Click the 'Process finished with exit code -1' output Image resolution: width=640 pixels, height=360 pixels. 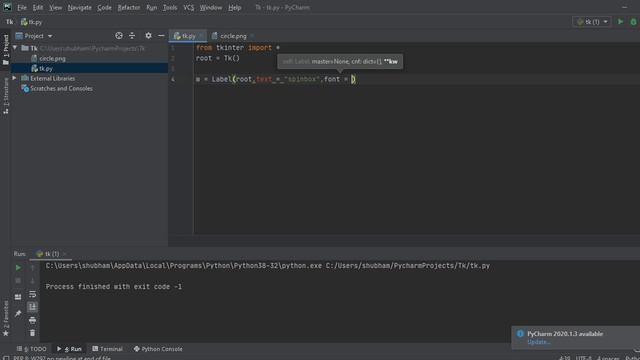pyautogui.click(x=113, y=287)
